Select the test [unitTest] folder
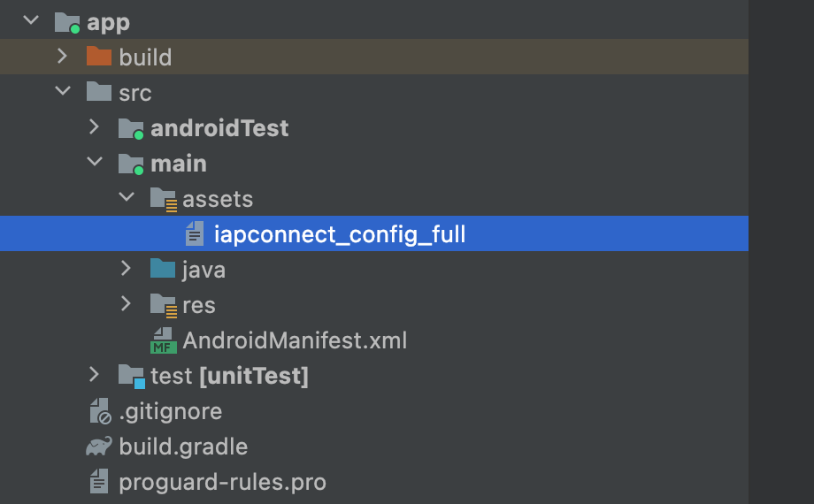Viewport: 814px width, 504px height. click(229, 376)
